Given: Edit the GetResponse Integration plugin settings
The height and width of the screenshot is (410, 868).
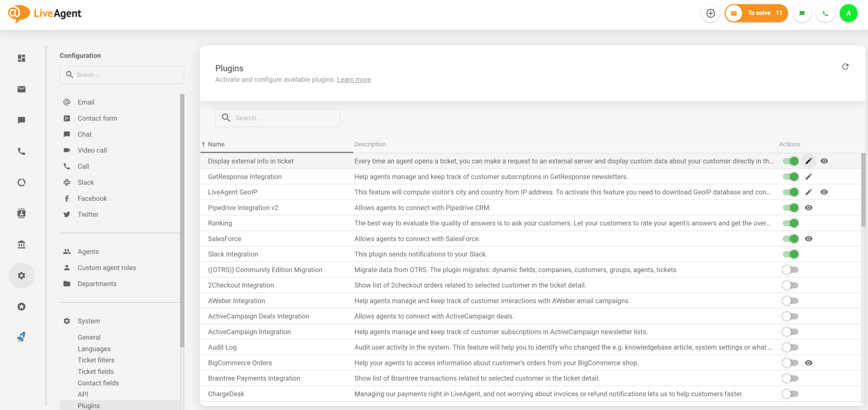Looking at the screenshot, I should coord(809,177).
